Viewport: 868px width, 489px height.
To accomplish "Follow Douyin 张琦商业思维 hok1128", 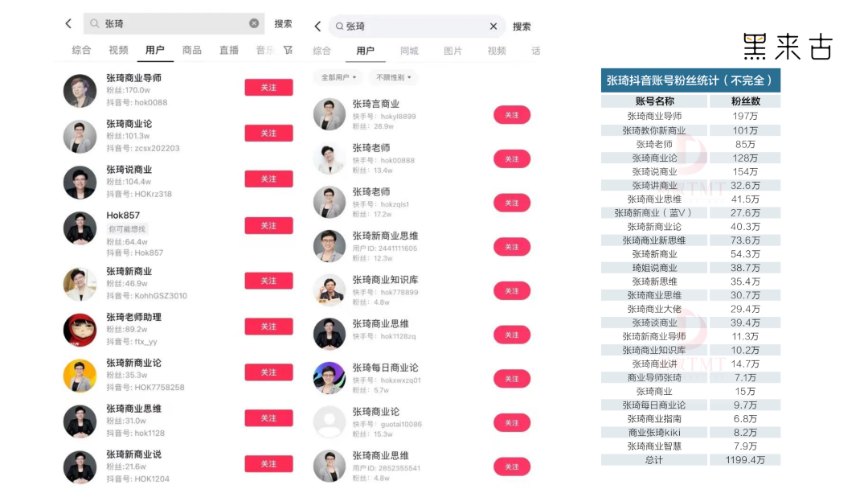I will 268,418.
